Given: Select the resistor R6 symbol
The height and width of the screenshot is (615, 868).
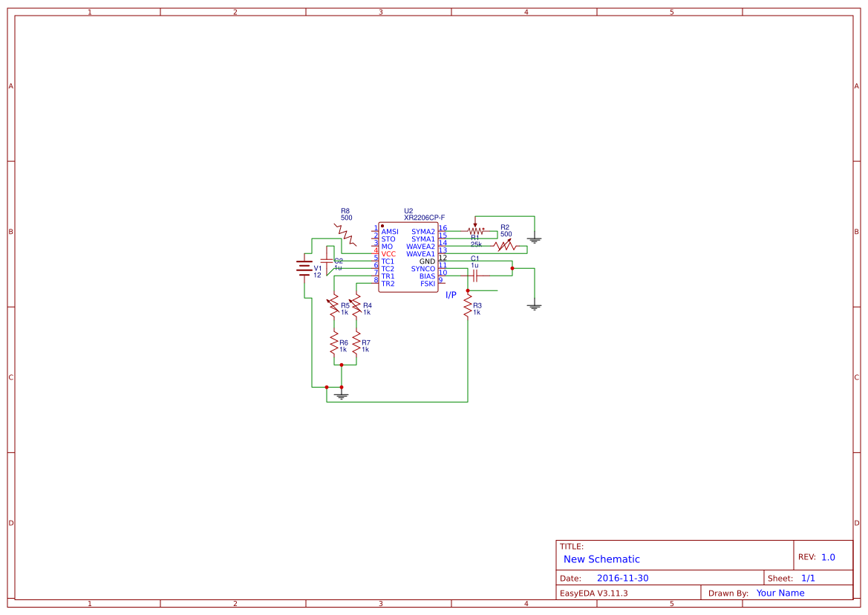Looking at the screenshot, I should click(334, 342).
